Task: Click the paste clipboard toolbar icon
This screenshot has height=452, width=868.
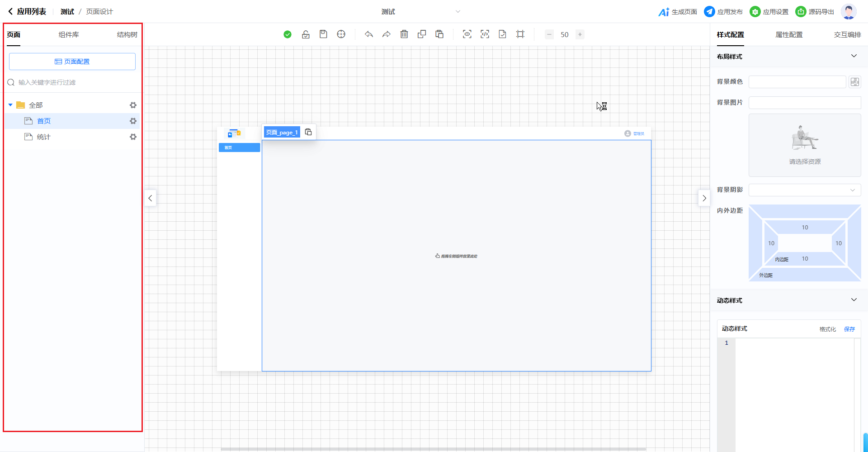Action: 439,34
